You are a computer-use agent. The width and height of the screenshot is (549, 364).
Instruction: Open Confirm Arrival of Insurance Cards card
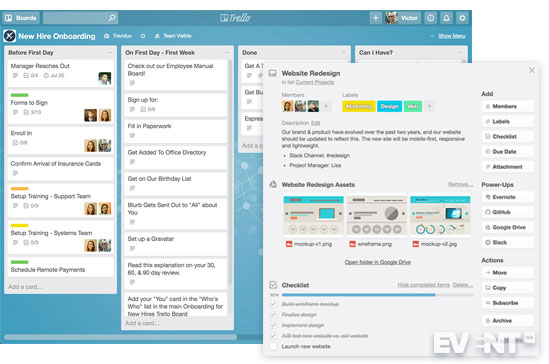[x=61, y=169]
